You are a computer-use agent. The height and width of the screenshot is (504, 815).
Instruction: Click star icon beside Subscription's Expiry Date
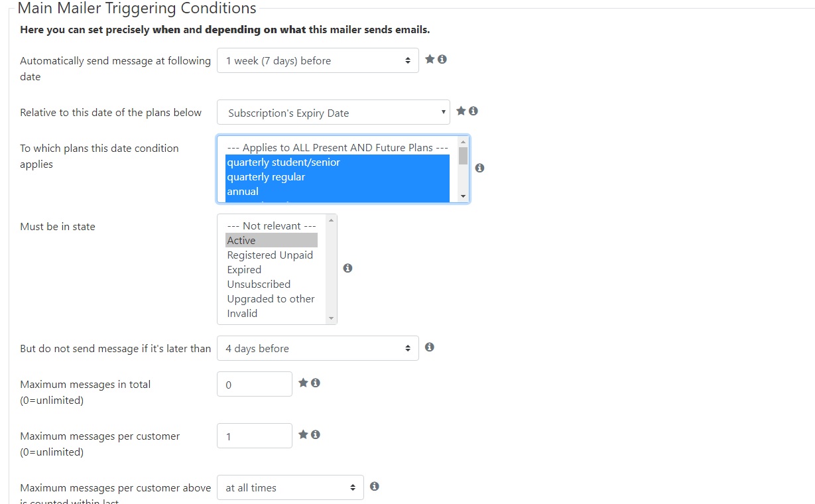tap(461, 111)
